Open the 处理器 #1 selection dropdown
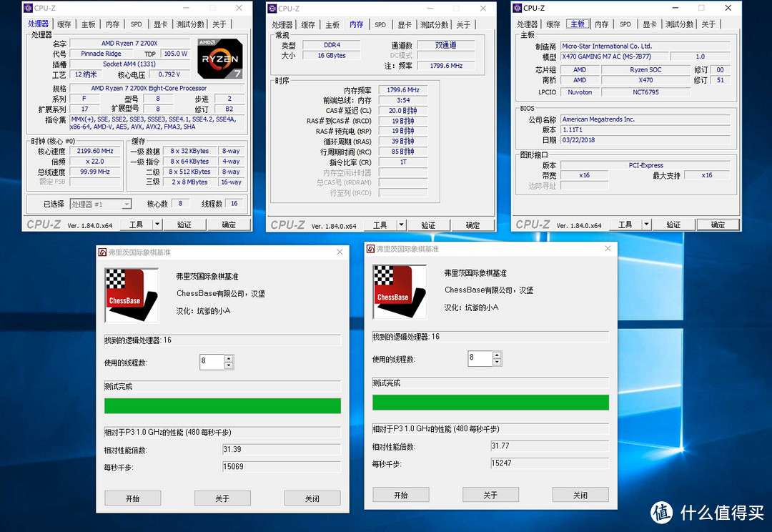The width and height of the screenshot is (772, 532). [x=101, y=204]
